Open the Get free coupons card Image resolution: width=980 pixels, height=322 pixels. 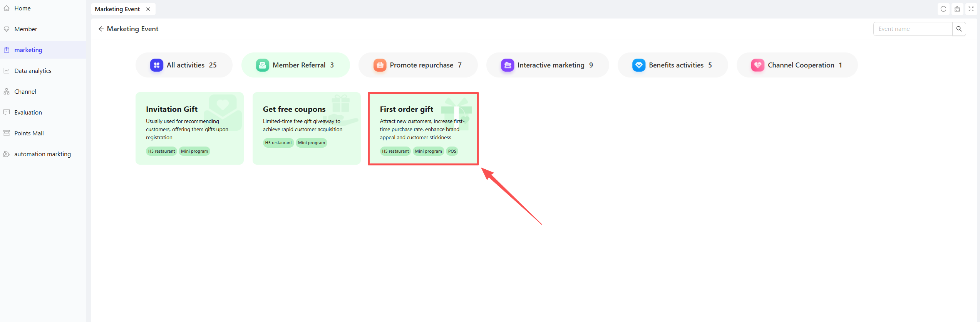pyautogui.click(x=307, y=128)
